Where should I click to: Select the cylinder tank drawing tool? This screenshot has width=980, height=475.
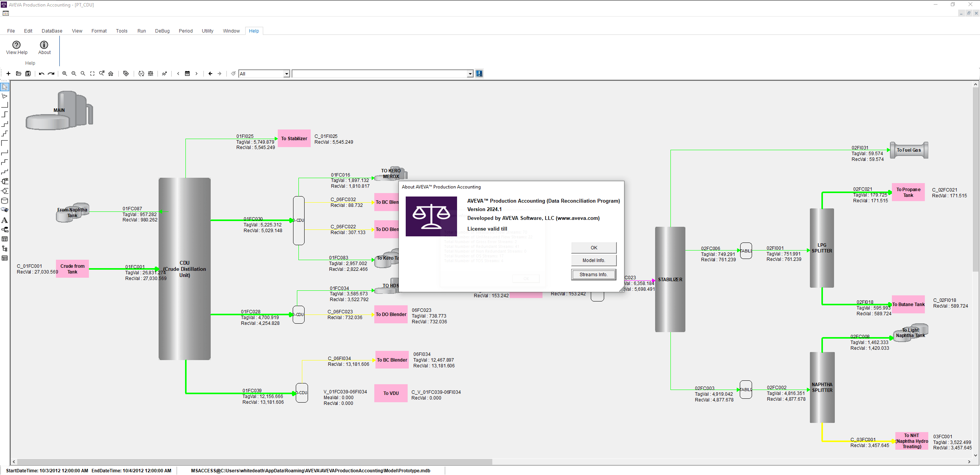(x=5, y=200)
